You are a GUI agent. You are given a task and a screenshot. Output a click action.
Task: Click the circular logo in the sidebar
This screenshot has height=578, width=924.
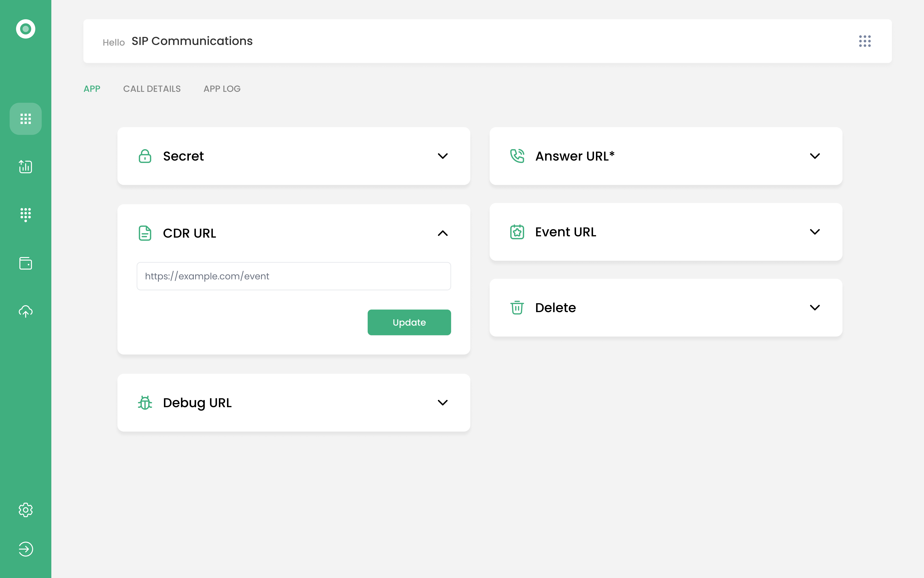(26, 29)
